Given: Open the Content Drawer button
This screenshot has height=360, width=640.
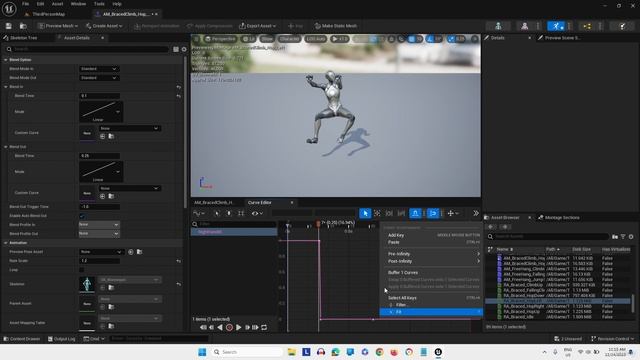Looking at the screenshot, I should [22, 339].
